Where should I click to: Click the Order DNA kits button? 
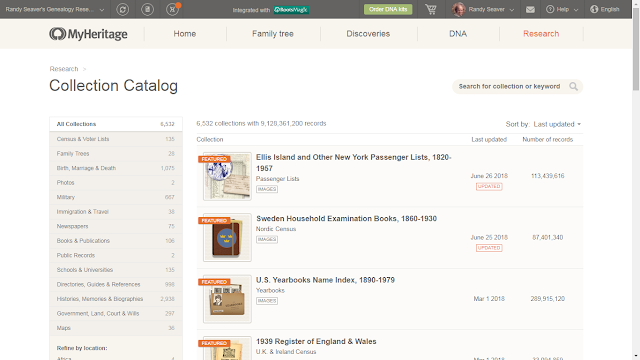point(388,9)
